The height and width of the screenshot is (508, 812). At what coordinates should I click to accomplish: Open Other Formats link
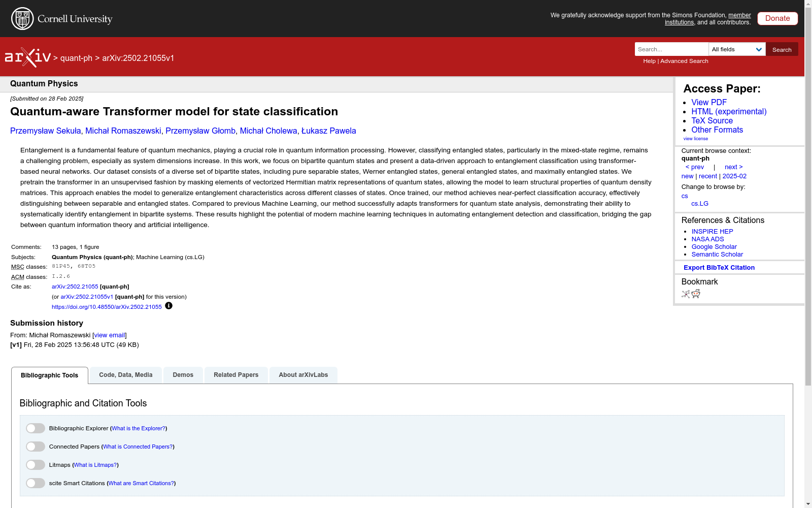click(717, 130)
